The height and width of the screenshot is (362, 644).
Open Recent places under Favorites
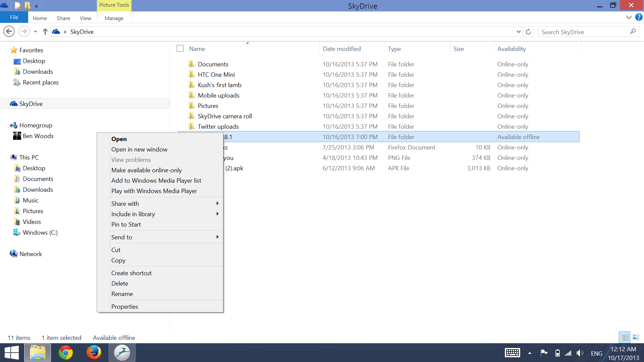coord(41,82)
